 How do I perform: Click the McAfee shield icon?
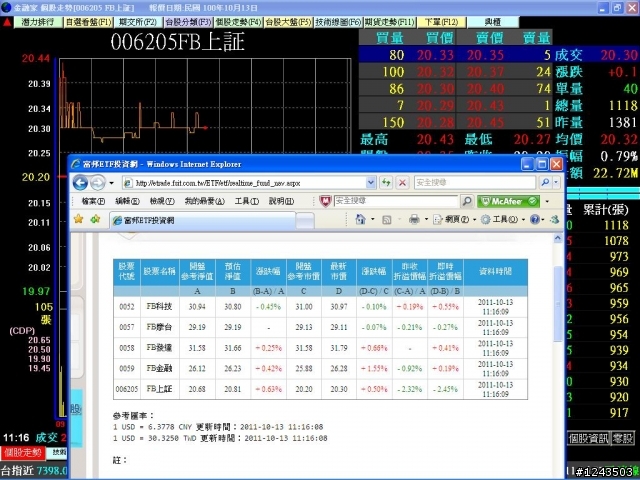325,201
